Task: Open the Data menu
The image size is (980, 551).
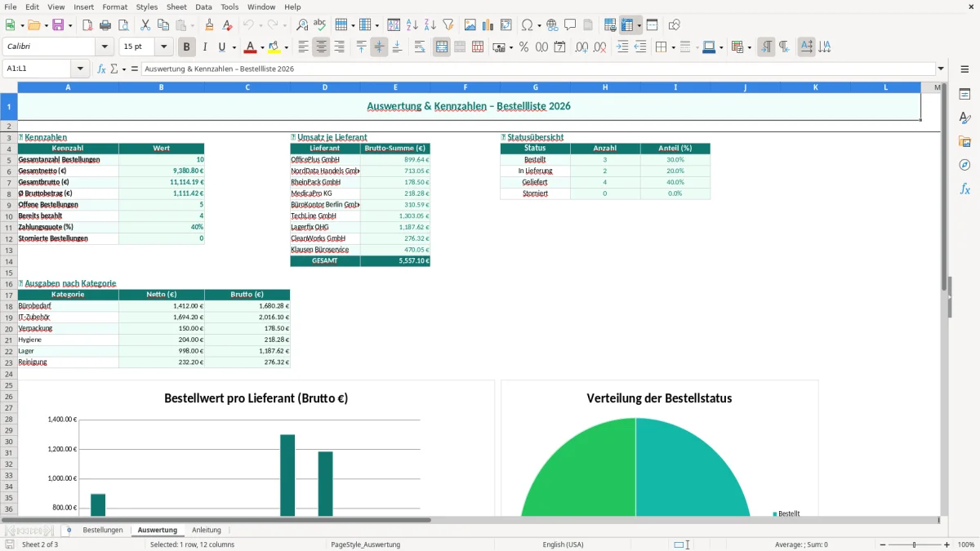Action: pyautogui.click(x=203, y=7)
